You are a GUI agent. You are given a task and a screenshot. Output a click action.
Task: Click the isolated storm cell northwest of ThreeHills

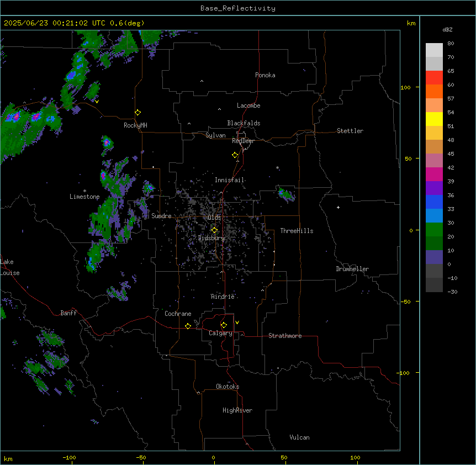click(x=285, y=194)
